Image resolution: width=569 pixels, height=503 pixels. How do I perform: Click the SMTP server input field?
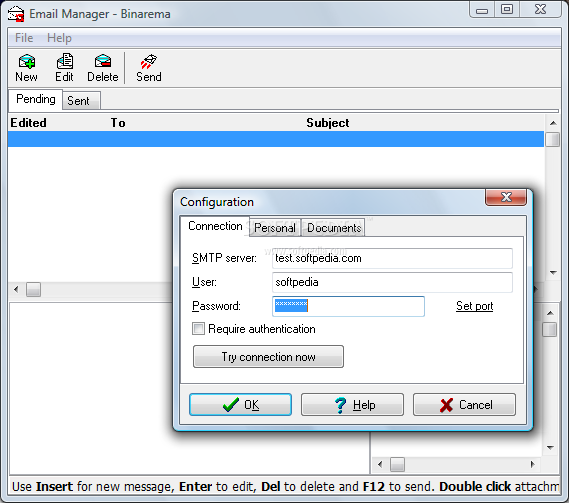coord(392,258)
